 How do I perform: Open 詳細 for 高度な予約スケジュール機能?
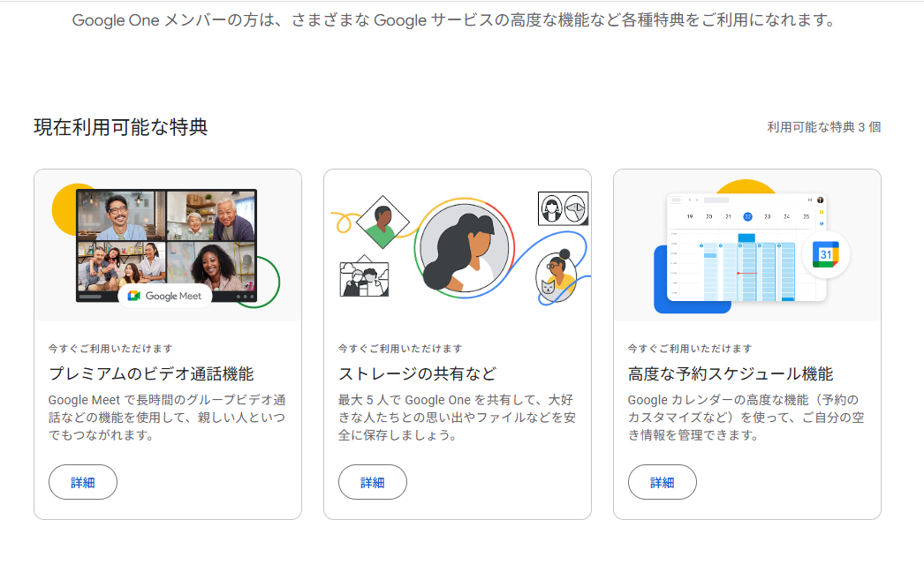coord(663,482)
